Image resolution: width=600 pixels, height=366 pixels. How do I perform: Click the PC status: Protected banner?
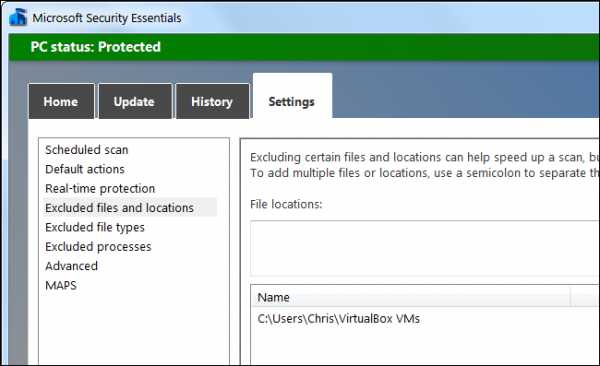304,47
